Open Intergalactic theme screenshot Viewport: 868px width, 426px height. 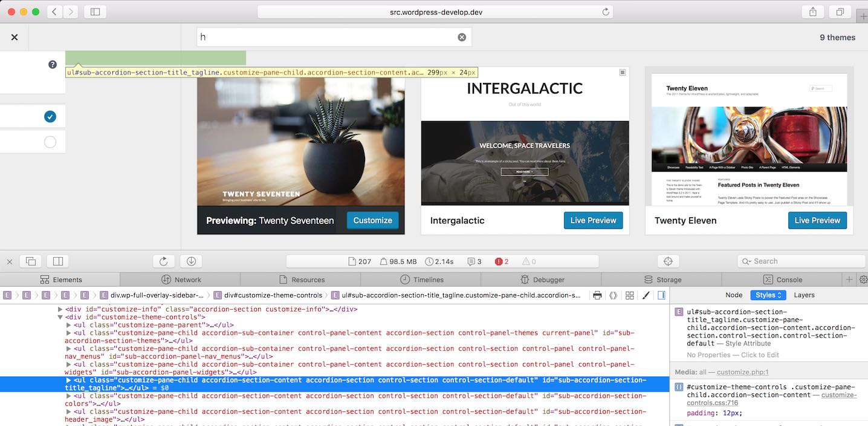[x=525, y=136]
